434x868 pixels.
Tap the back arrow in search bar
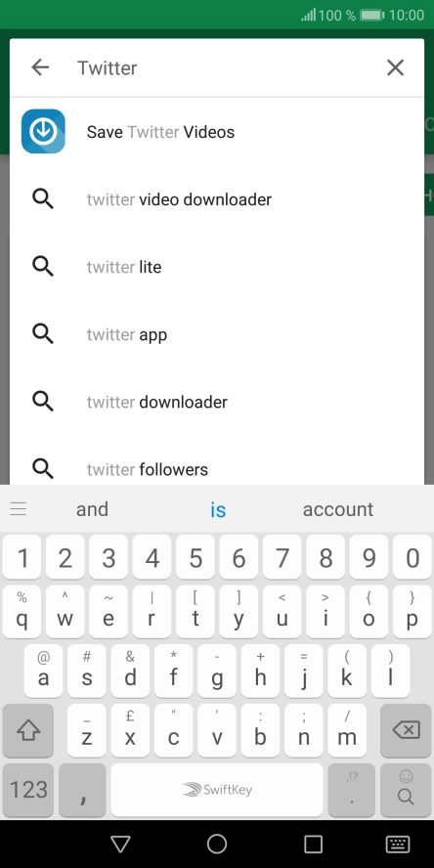pyautogui.click(x=40, y=67)
